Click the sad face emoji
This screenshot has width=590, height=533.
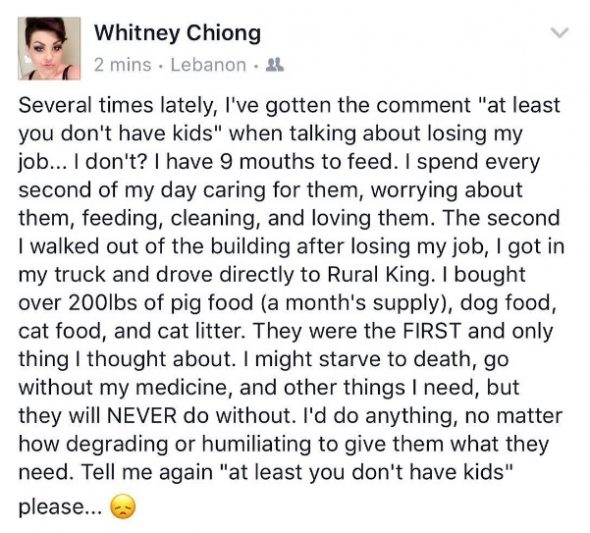tap(122, 507)
